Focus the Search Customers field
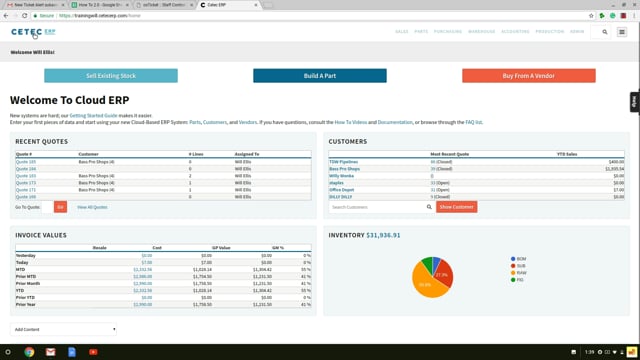The height and width of the screenshot is (360, 640). click(x=377, y=207)
